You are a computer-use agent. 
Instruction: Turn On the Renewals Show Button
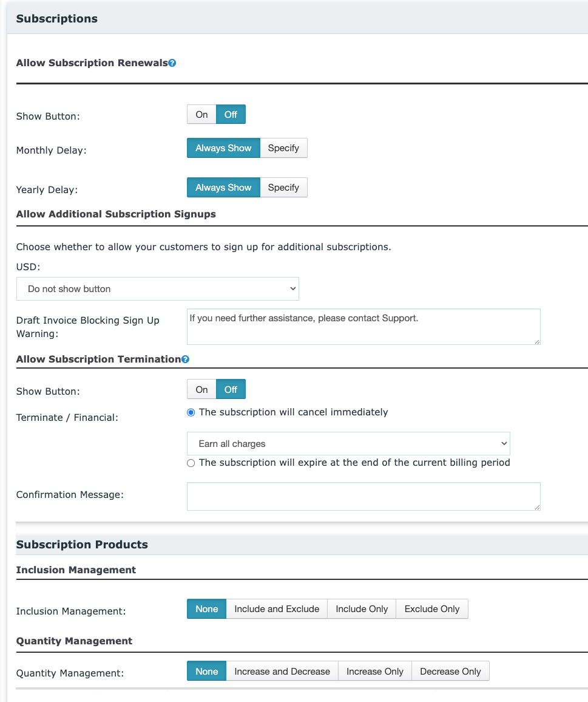202,115
